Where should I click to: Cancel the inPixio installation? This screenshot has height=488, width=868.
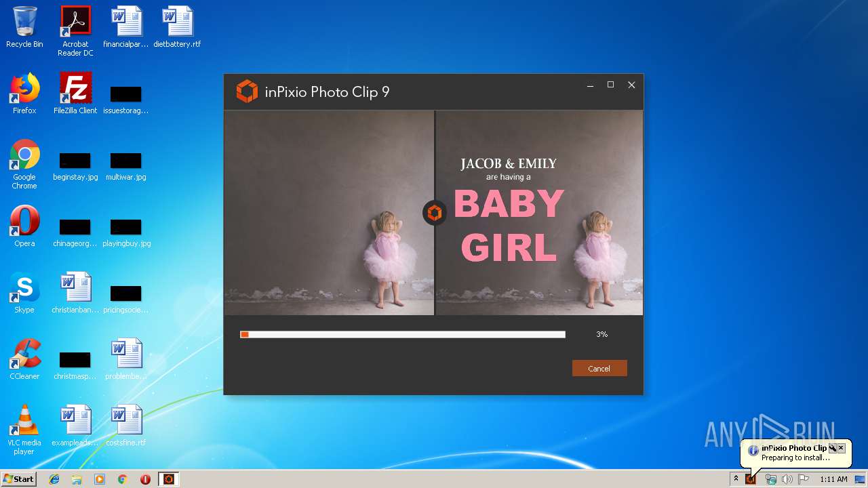(x=599, y=368)
